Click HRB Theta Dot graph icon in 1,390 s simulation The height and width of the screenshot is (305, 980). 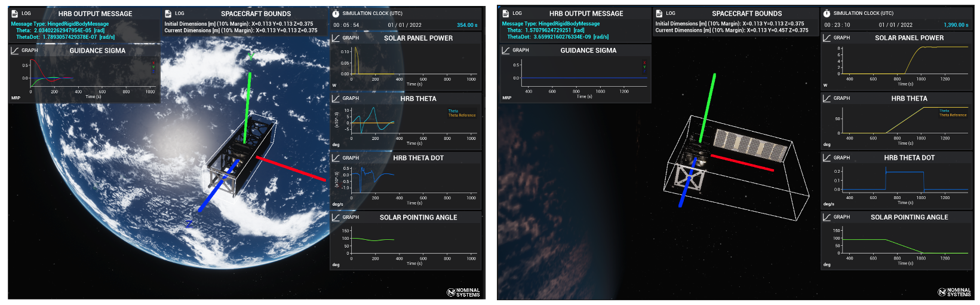[x=827, y=158]
